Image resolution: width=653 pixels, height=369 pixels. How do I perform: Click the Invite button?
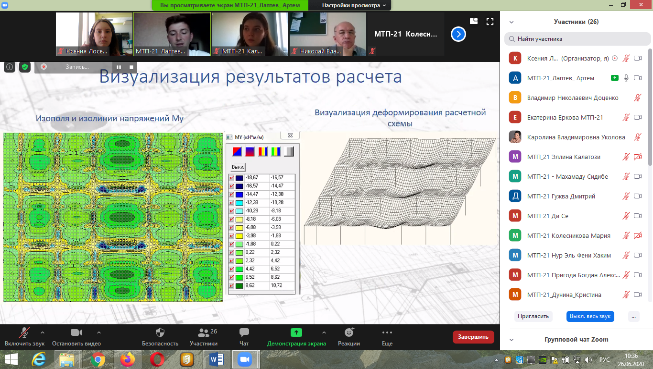[x=533, y=316]
